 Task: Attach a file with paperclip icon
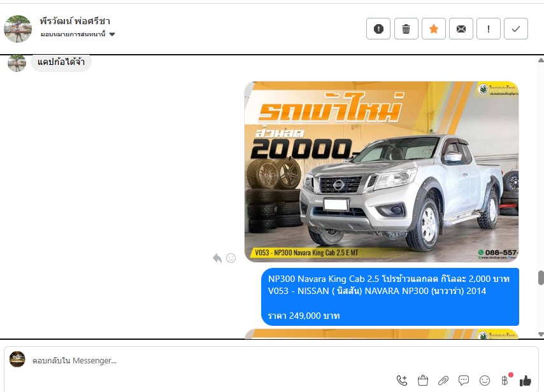(443, 381)
